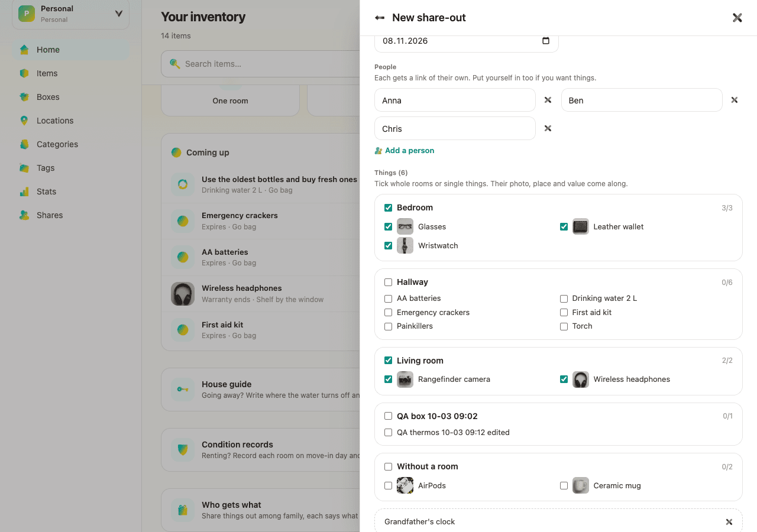Click the Condition records shield icon
This screenshot has height=532, width=757.
[x=183, y=450]
